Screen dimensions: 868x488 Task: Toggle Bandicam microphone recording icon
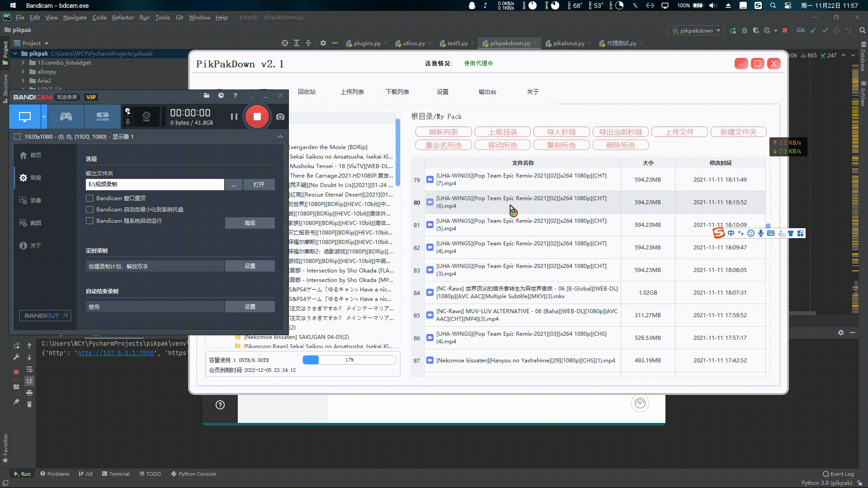(128, 122)
